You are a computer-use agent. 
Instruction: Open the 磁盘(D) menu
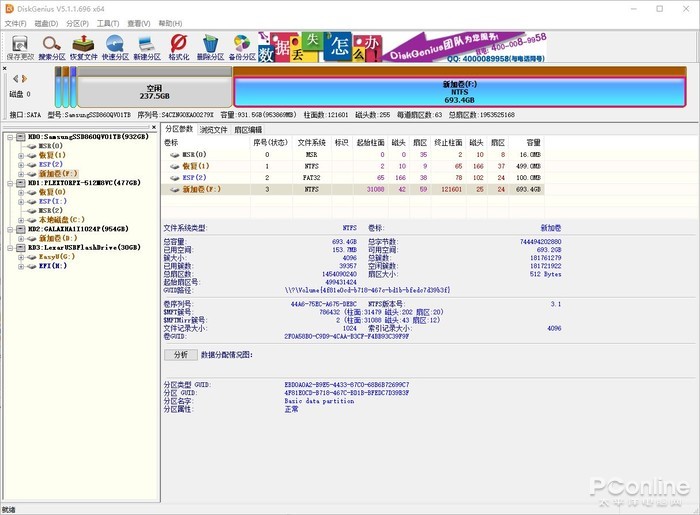pos(46,23)
